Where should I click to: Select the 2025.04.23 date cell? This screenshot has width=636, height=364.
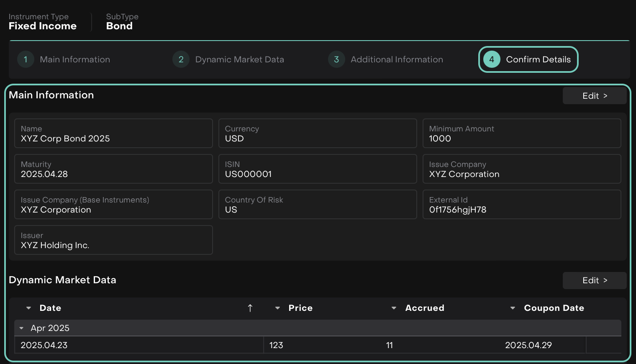click(44, 345)
